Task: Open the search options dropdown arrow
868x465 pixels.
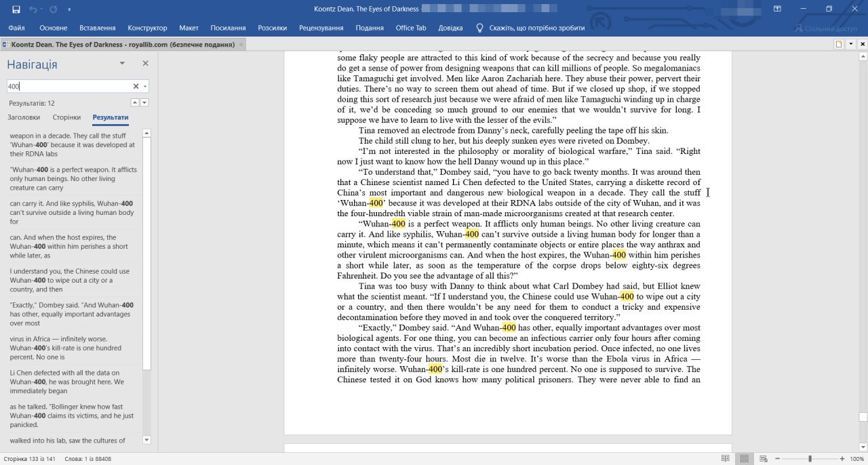Action: tap(145, 86)
